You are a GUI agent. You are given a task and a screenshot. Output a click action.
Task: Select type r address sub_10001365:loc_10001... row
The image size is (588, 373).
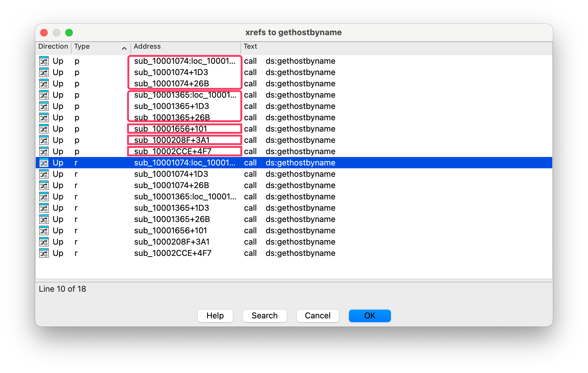click(294, 197)
